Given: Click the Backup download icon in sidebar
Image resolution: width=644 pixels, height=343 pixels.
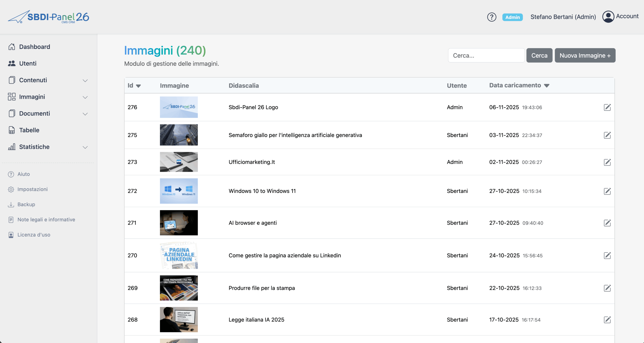Looking at the screenshot, I should 11,204.
